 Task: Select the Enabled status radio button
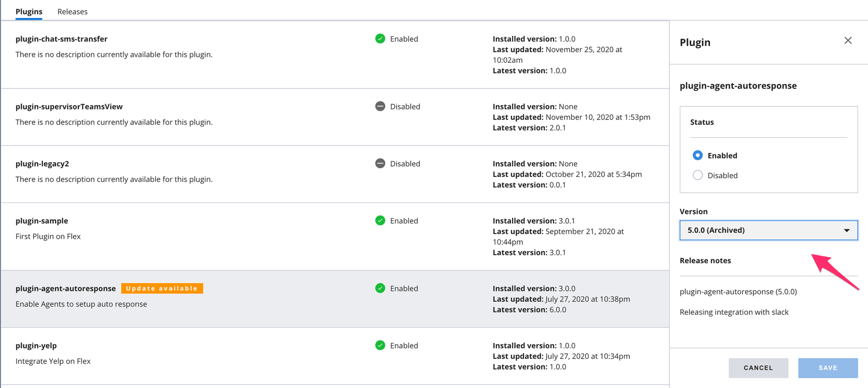click(697, 155)
